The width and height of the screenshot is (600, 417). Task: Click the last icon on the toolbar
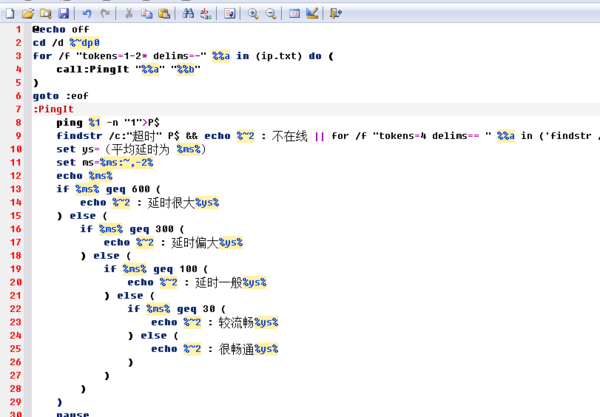coord(336,14)
